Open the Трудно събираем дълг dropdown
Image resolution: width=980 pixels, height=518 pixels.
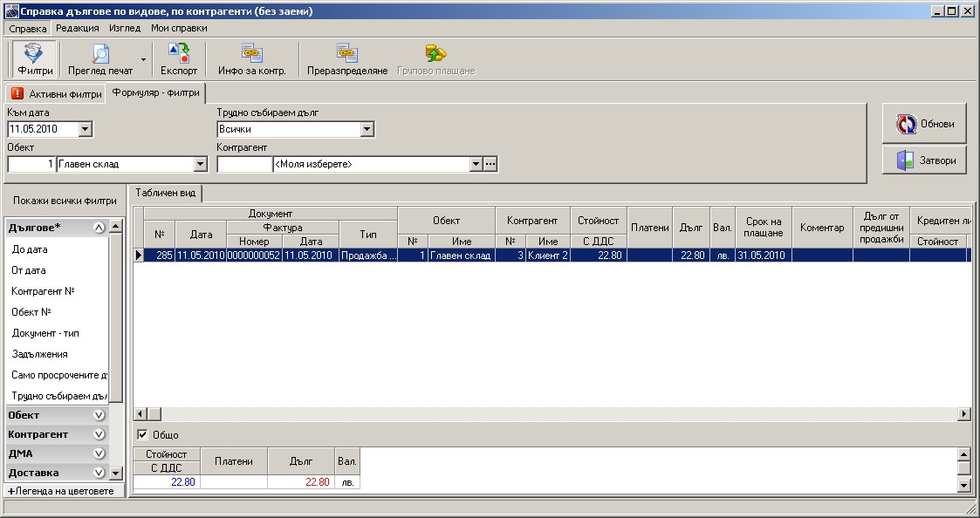point(367,129)
